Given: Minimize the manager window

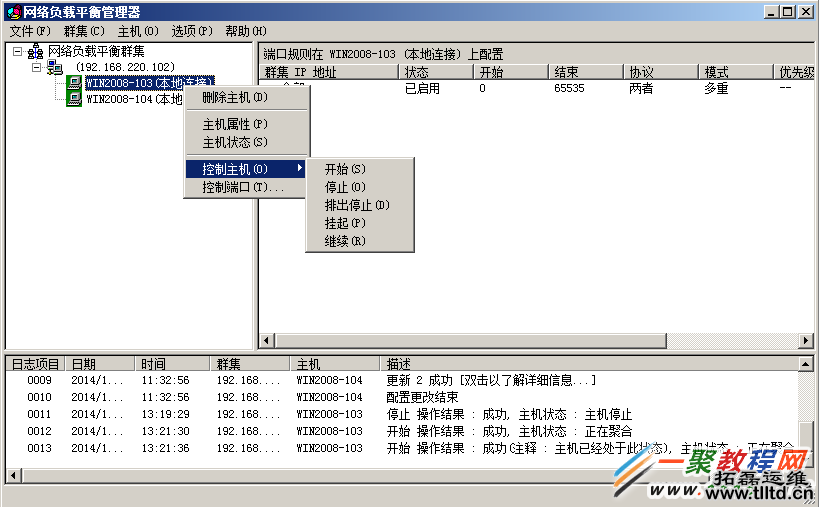Looking at the screenshot, I should point(771,12).
